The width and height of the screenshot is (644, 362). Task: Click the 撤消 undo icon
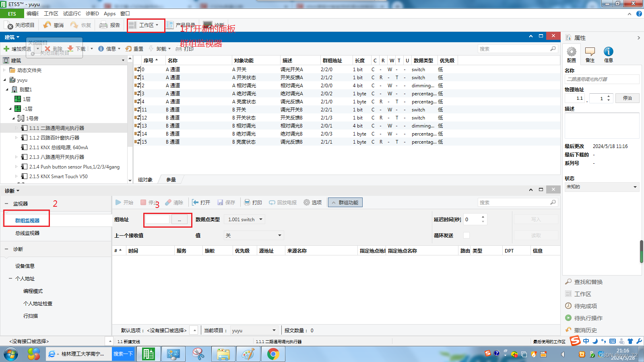pos(47,25)
